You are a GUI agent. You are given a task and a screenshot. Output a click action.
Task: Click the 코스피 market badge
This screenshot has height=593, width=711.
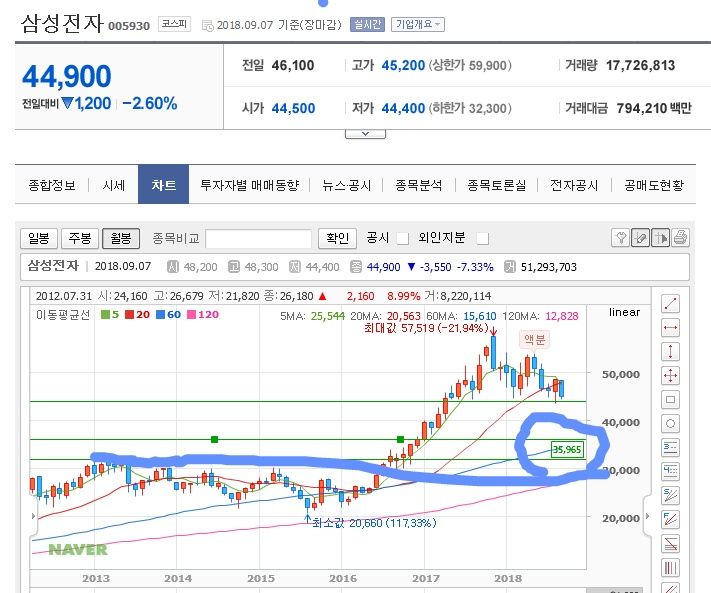(x=174, y=24)
